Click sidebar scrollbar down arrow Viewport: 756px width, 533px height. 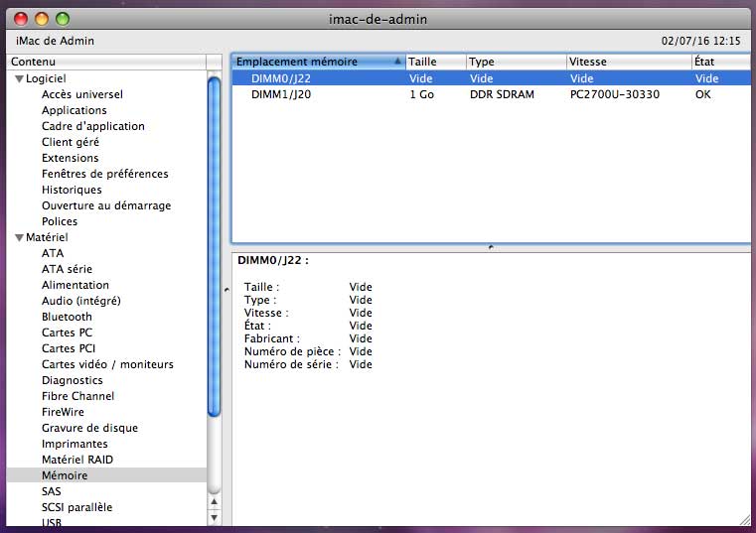[214, 518]
